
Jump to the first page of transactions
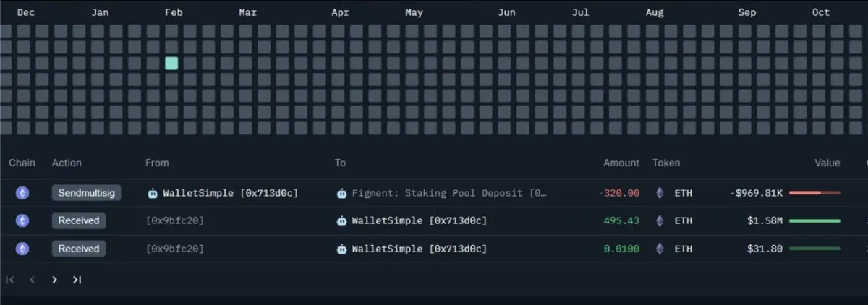click(10, 280)
